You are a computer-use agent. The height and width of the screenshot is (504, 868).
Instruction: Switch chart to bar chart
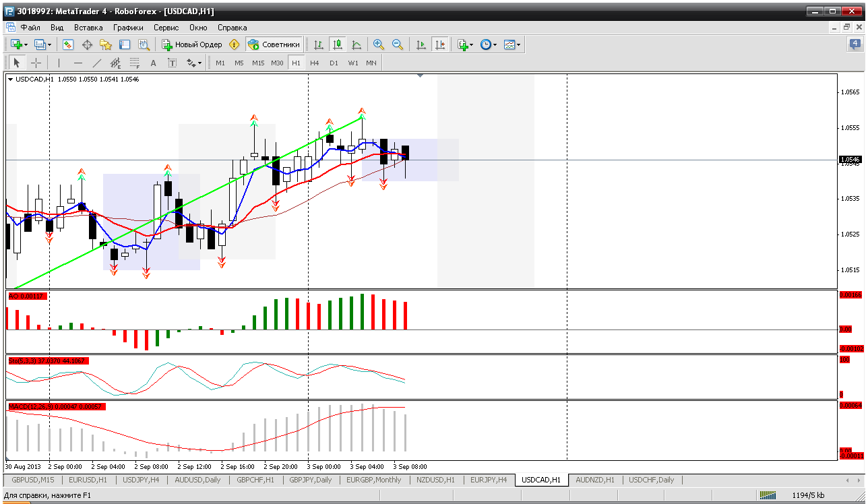(x=319, y=44)
